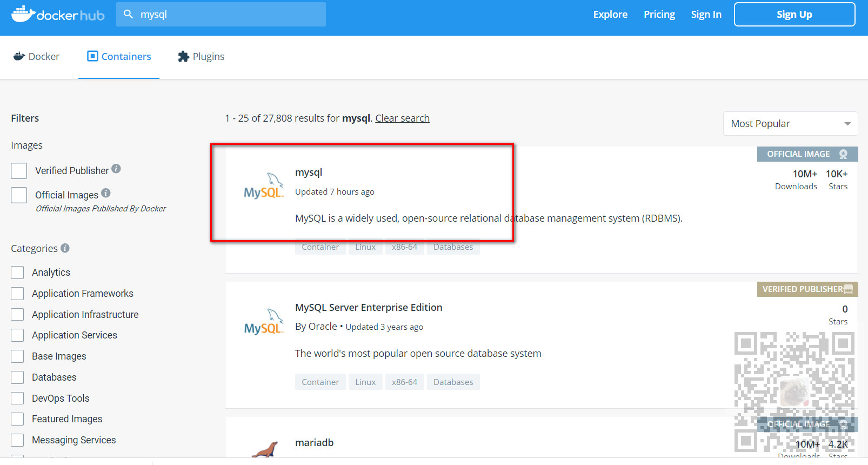The image size is (868, 465).
Task: Select the Application Frameworks checkbox
Action: pyautogui.click(x=17, y=293)
